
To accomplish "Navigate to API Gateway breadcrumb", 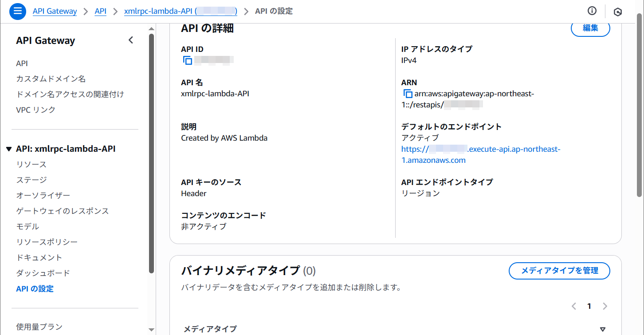I will [x=55, y=11].
